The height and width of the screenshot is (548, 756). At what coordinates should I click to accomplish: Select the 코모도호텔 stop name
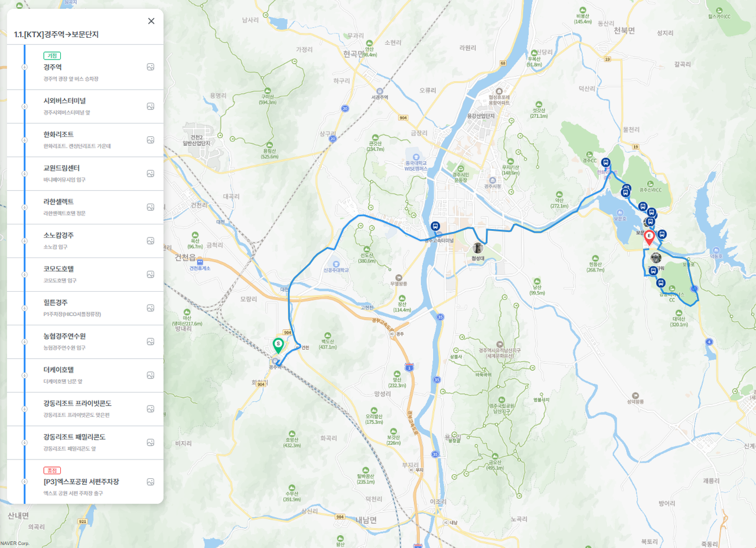click(58, 269)
